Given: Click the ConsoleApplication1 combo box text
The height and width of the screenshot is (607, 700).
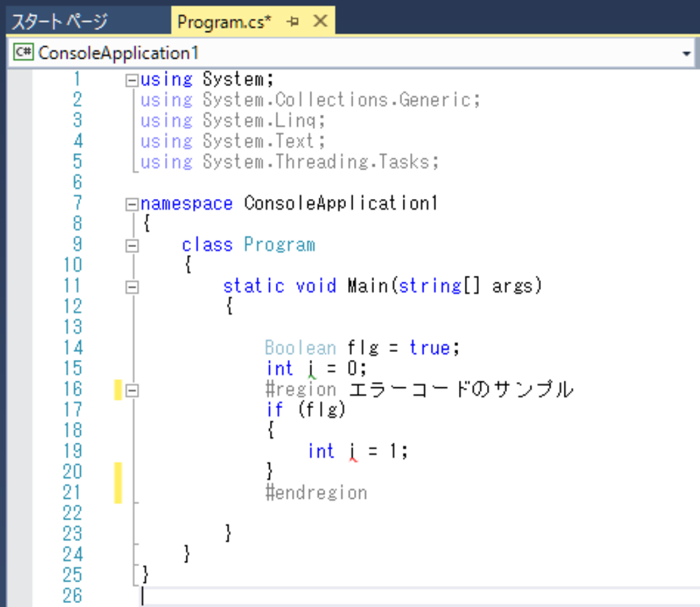Looking at the screenshot, I should pos(118,53).
